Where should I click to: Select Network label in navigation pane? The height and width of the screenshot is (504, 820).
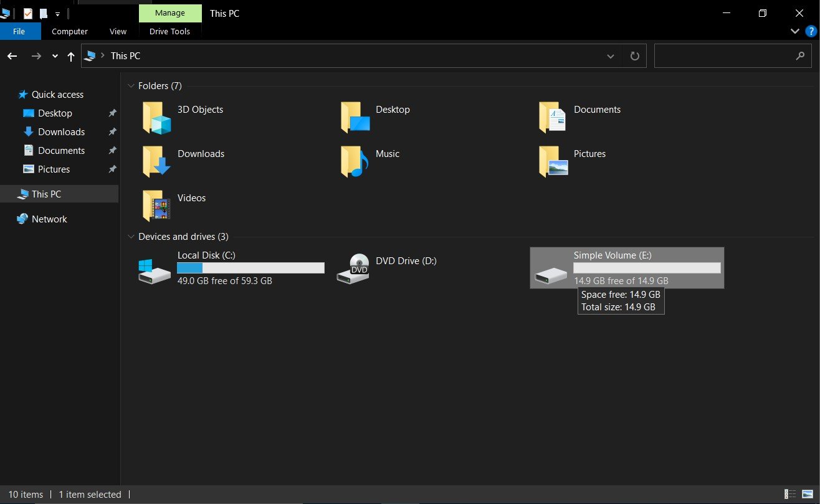pos(49,219)
